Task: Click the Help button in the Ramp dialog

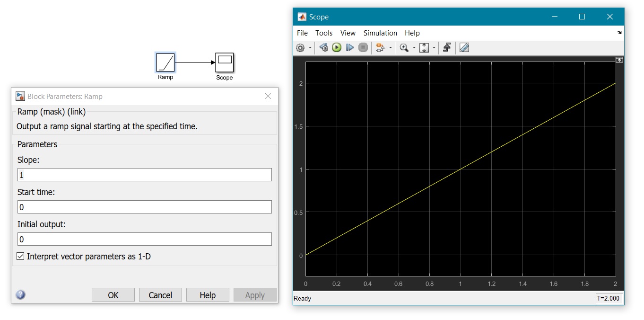Action: tap(208, 294)
